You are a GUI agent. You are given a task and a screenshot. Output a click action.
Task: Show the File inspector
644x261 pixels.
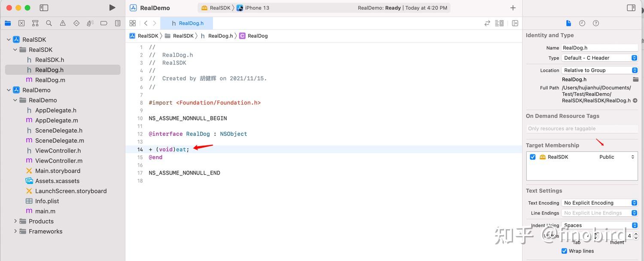click(x=568, y=23)
